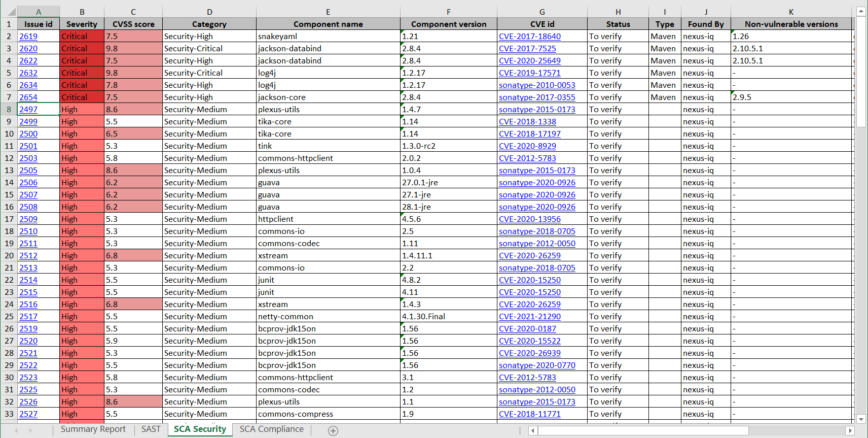Select Critical severity cell in row 2

click(x=82, y=37)
